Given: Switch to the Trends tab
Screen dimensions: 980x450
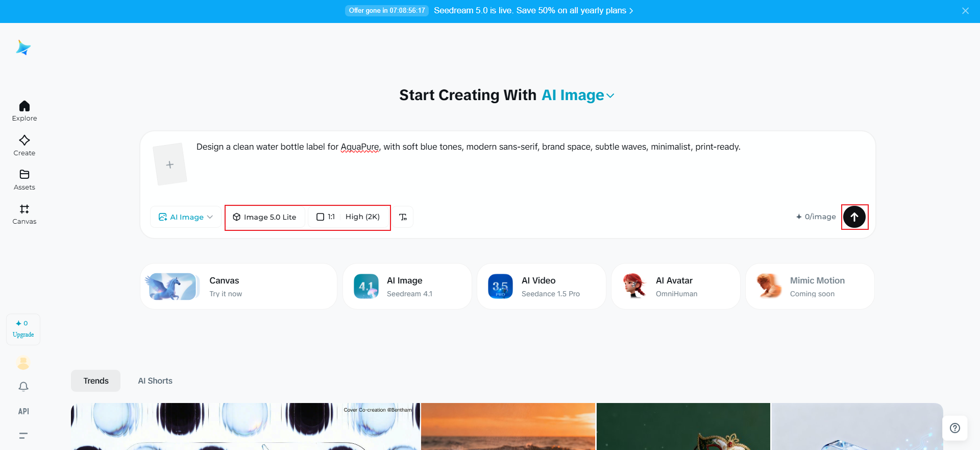Looking at the screenshot, I should coord(96,381).
